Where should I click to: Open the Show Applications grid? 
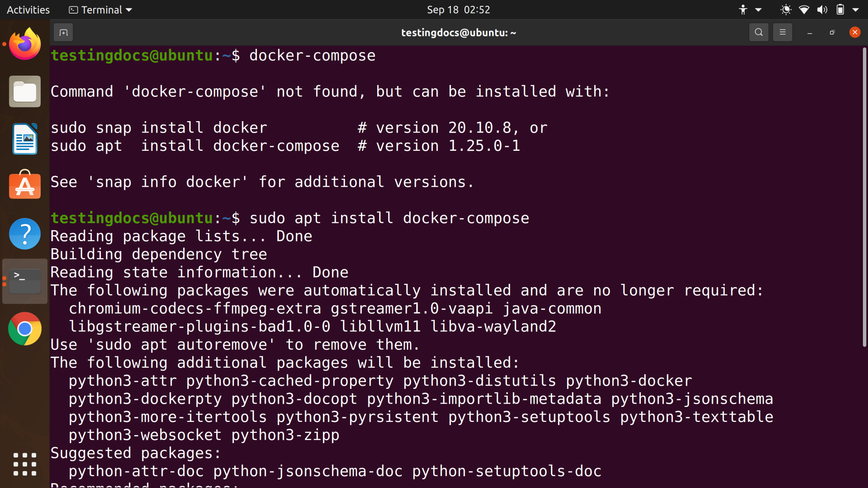click(24, 464)
